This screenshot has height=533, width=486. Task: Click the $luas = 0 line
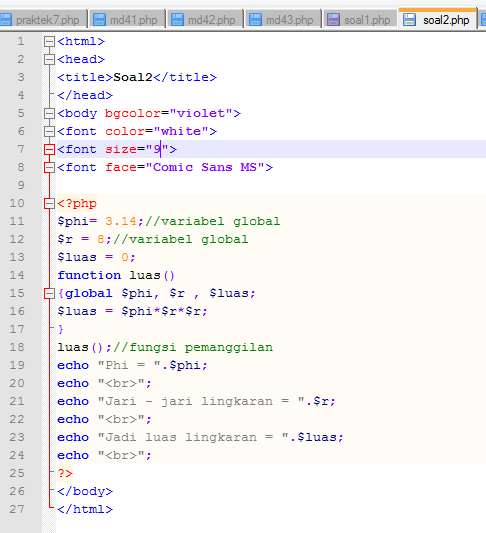click(x=96, y=257)
